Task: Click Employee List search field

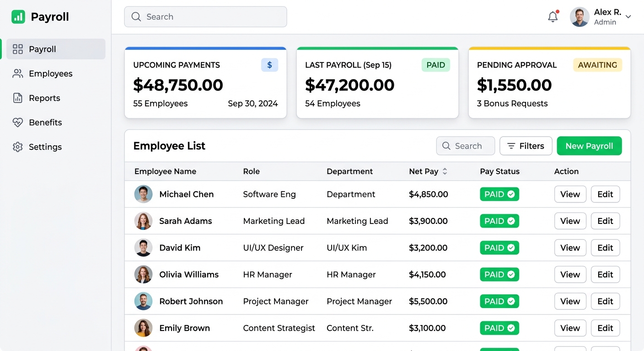Action: coord(465,146)
